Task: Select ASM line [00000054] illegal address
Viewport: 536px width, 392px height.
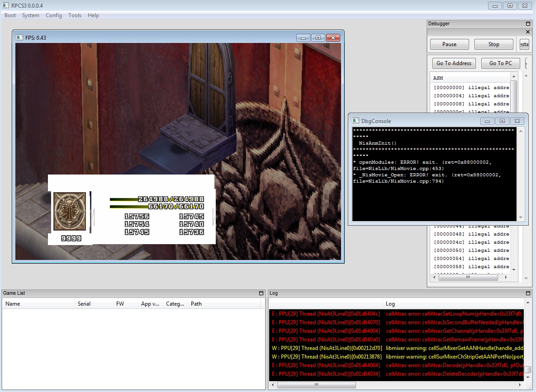Action: (x=471, y=259)
